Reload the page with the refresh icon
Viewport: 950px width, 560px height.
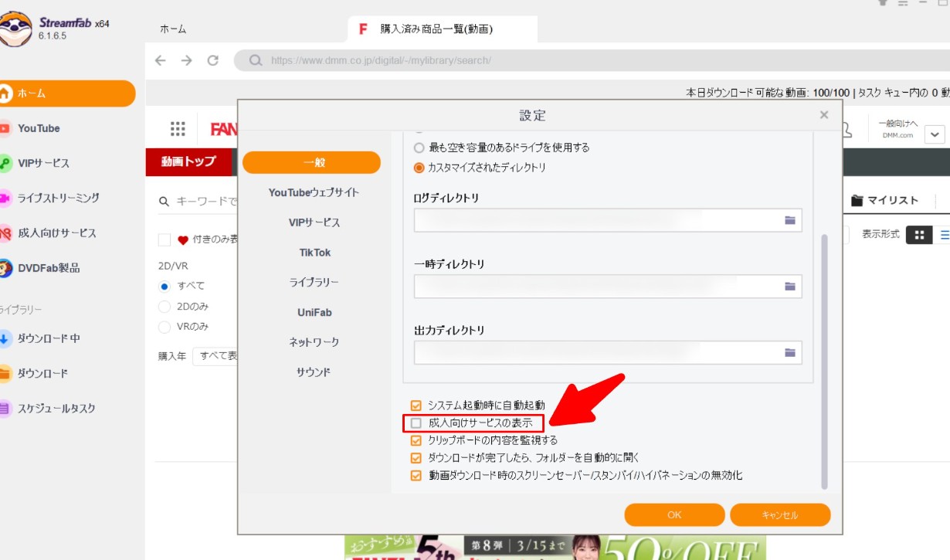point(213,60)
